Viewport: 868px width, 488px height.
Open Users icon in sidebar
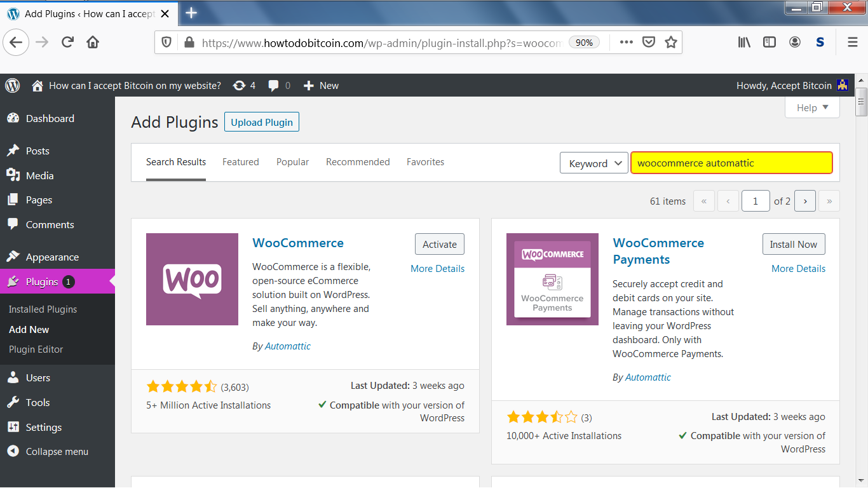tap(13, 377)
